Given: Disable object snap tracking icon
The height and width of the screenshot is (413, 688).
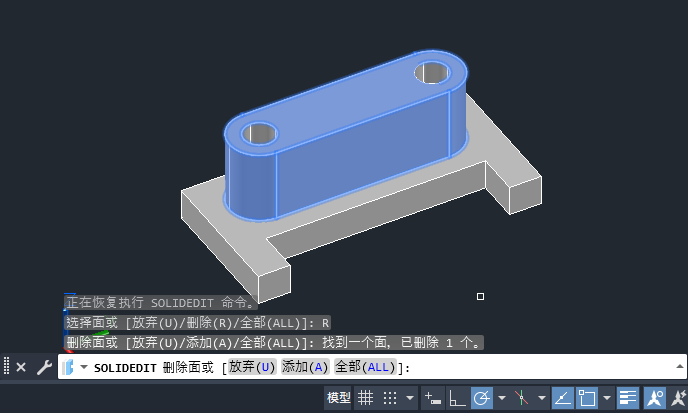Looking at the screenshot, I should [x=563, y=398].
